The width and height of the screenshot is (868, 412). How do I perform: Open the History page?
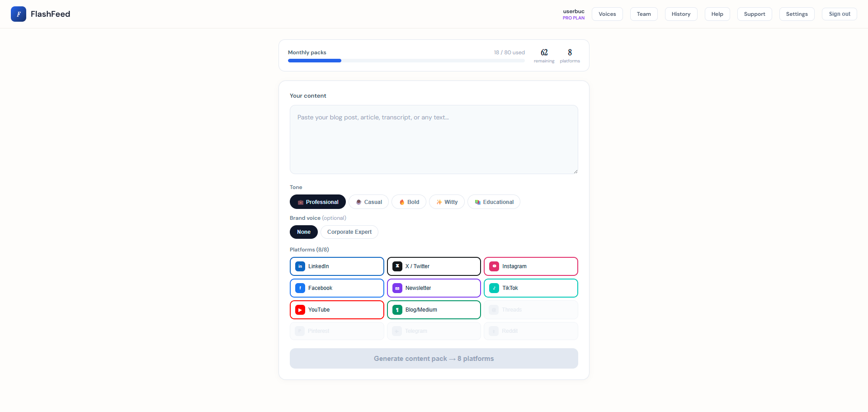(x=681, y=14)
